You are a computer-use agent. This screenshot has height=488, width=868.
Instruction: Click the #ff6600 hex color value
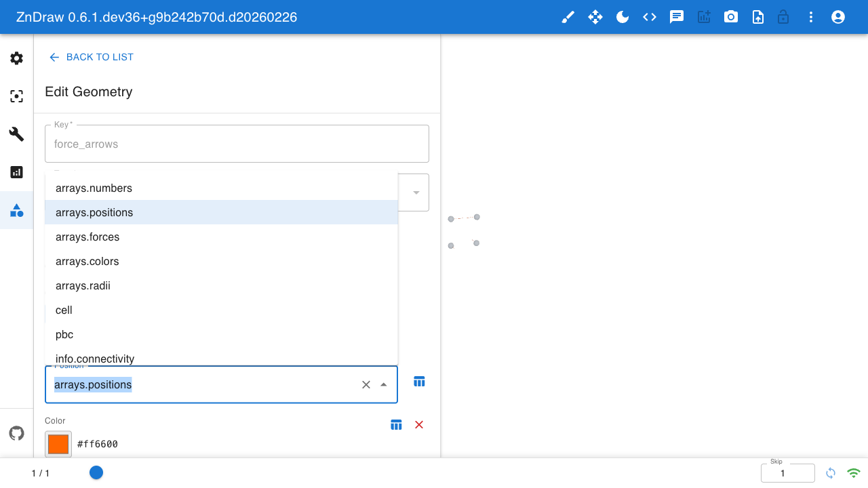click(98, 444)
